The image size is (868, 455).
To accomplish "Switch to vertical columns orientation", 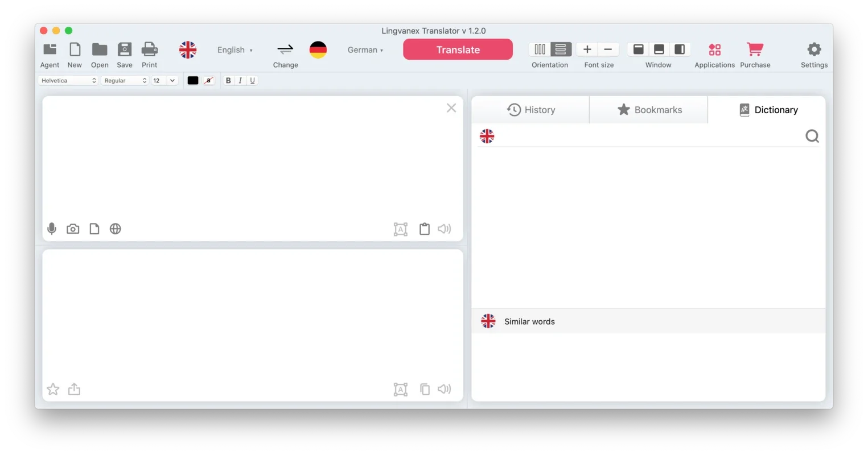I will (x=540, y=49).
